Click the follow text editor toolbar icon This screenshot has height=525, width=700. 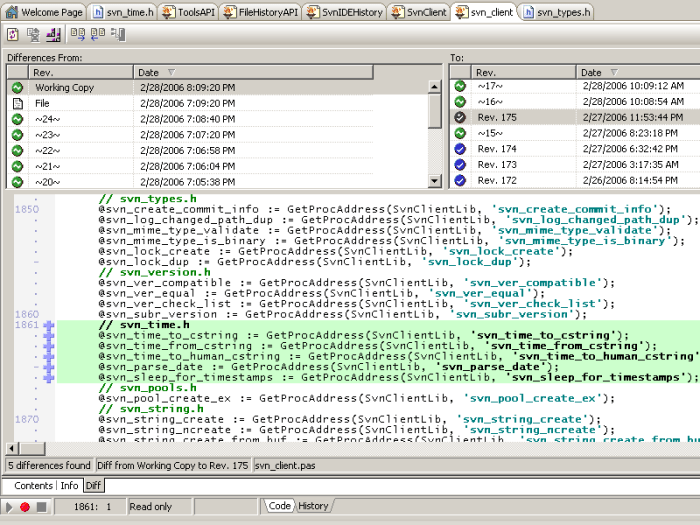[118, 34]
